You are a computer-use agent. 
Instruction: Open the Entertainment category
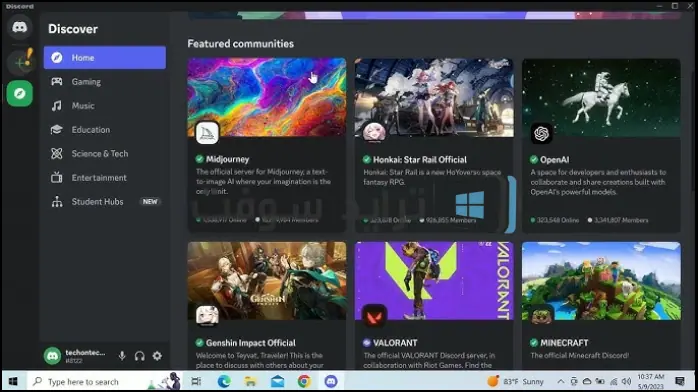[x=105, y=178]
